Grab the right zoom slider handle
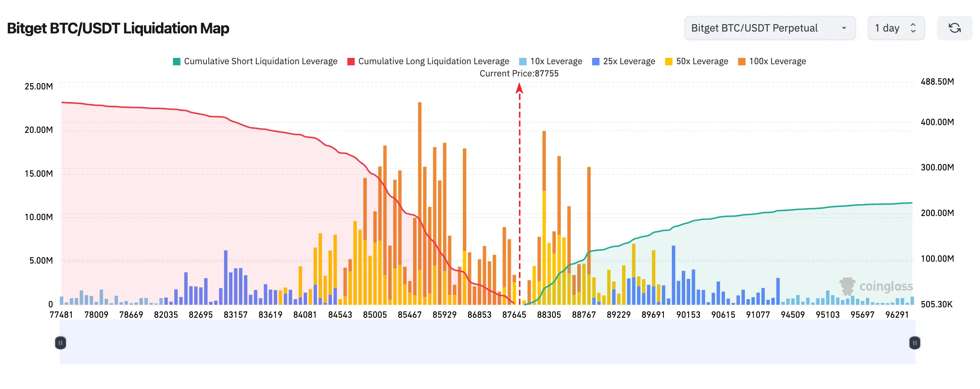The width and height of the screenshot is (980, 389). click(x=915, y=343)
